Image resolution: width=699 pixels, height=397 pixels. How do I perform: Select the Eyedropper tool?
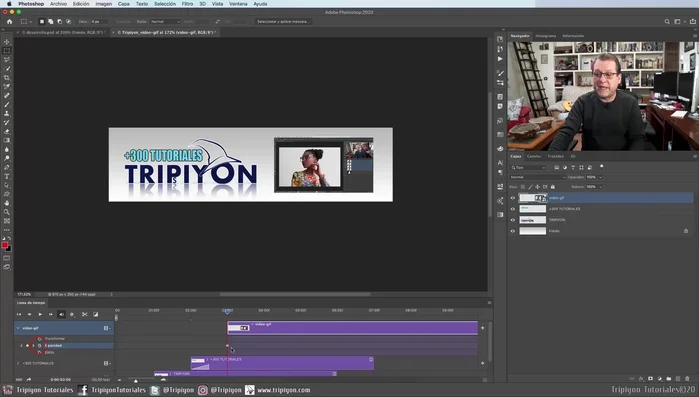pyautogui.click(x=7, y=86)
